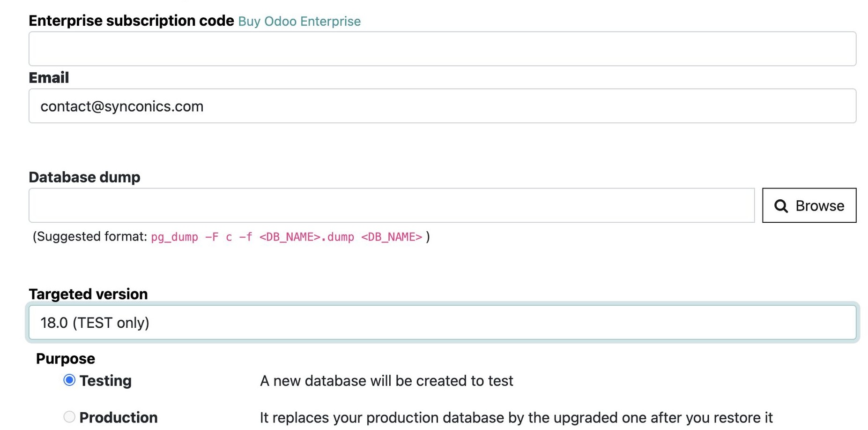Click the Purpose heading

point(66,359)
